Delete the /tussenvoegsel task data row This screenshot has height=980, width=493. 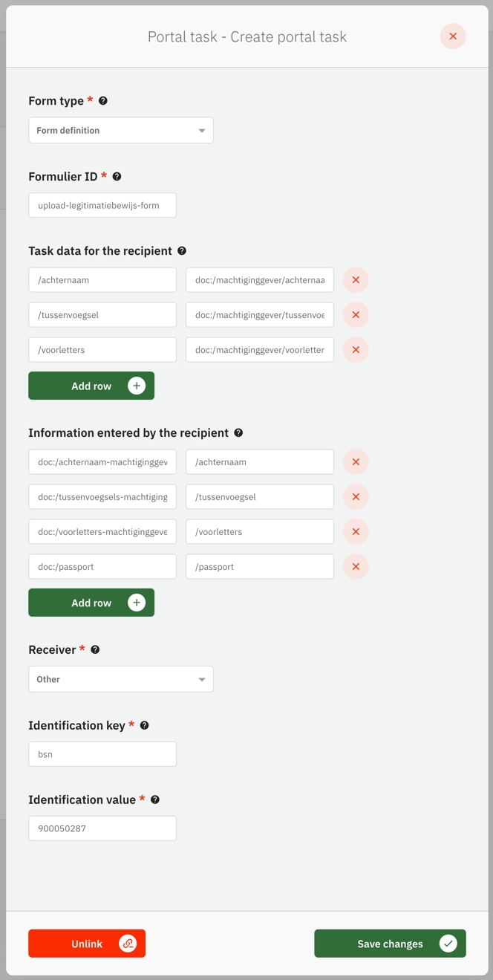pyautogui.click(x=356, y=315)
